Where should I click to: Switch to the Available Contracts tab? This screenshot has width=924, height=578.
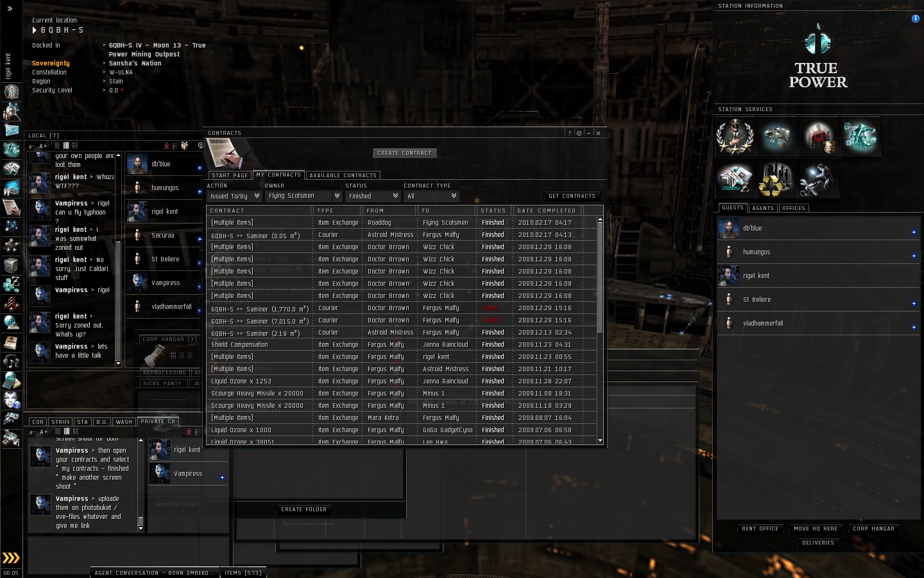pyautogui.click(x=343, y=175)
